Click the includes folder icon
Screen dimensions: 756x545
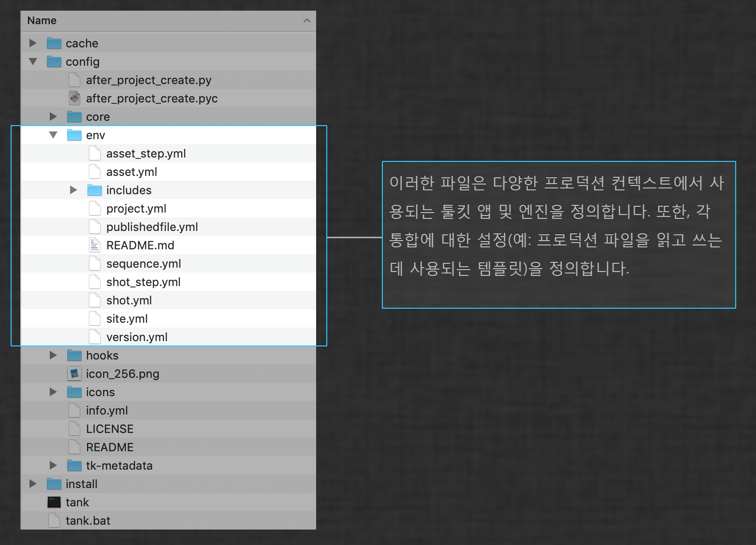[x=95, y=190]
